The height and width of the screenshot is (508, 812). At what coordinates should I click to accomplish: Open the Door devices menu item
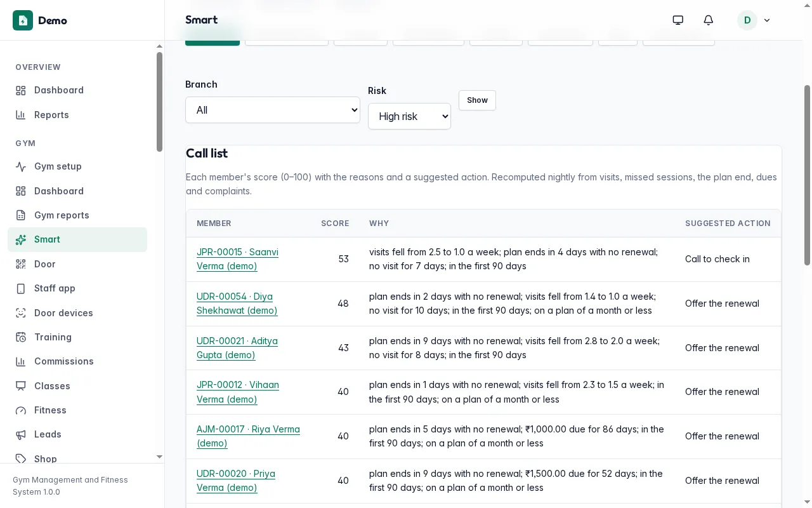click(x=77, y=313)
